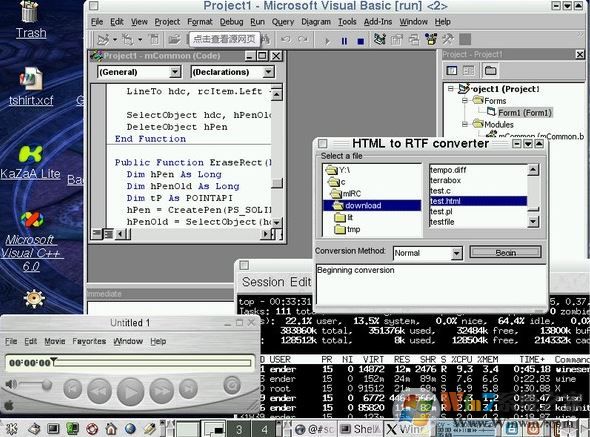Image resolution: width=590 pixels, height=437 pixels.
Task: Click the player timeline playhead marker
Action: pos(54,361)
